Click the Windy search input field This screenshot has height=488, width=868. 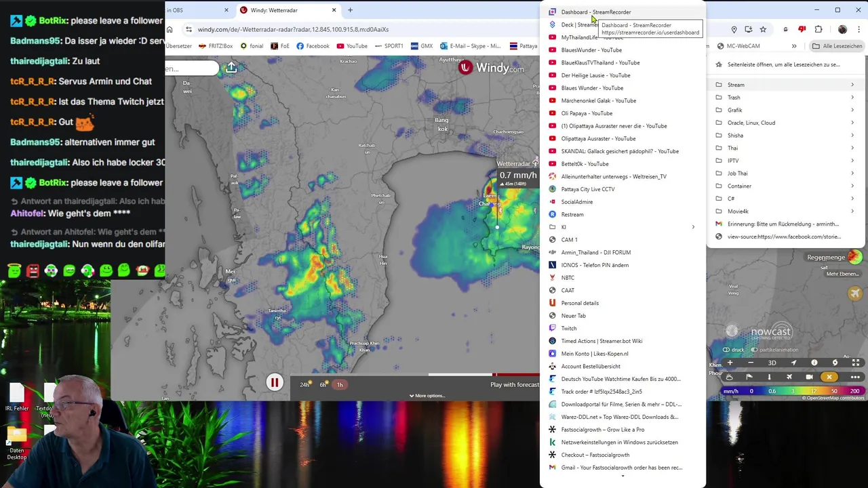[x=192, y=68]
